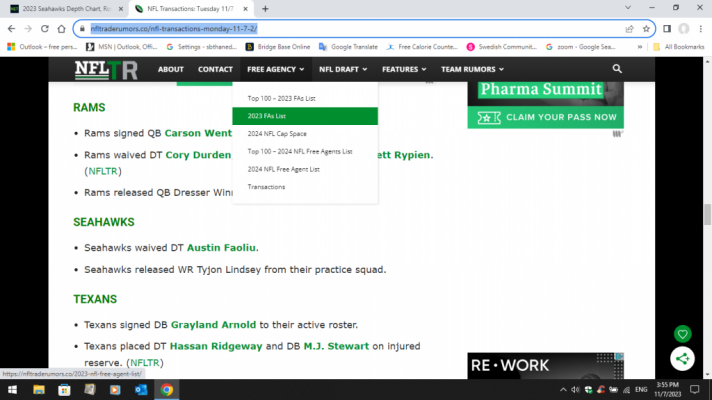Open the Windows Start menu
This screenshot has height=400, width=712.
12,390
